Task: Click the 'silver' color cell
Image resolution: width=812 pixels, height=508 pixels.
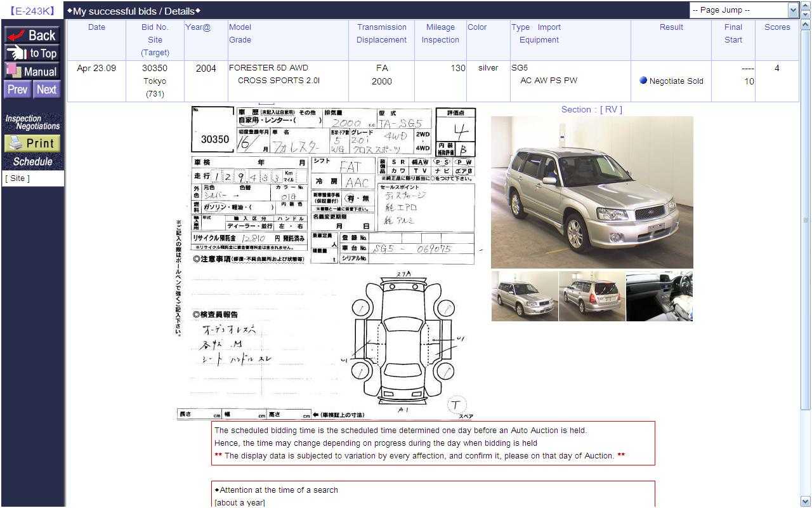Action: tap(488, 68)
